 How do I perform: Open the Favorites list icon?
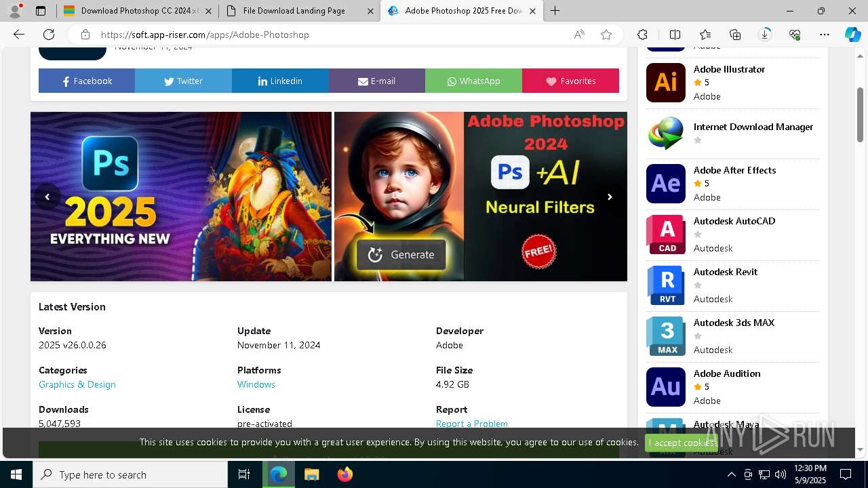(x=705, y=35)
